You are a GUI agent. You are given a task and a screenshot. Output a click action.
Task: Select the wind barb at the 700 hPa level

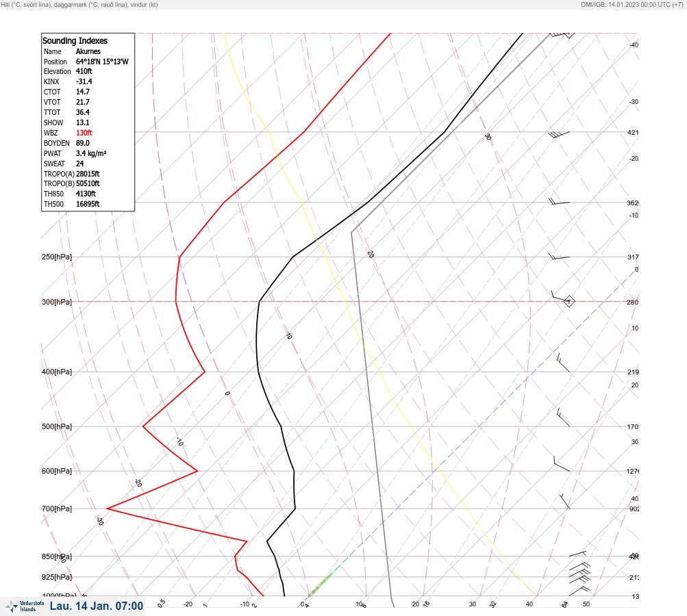(x=565, y=501)
